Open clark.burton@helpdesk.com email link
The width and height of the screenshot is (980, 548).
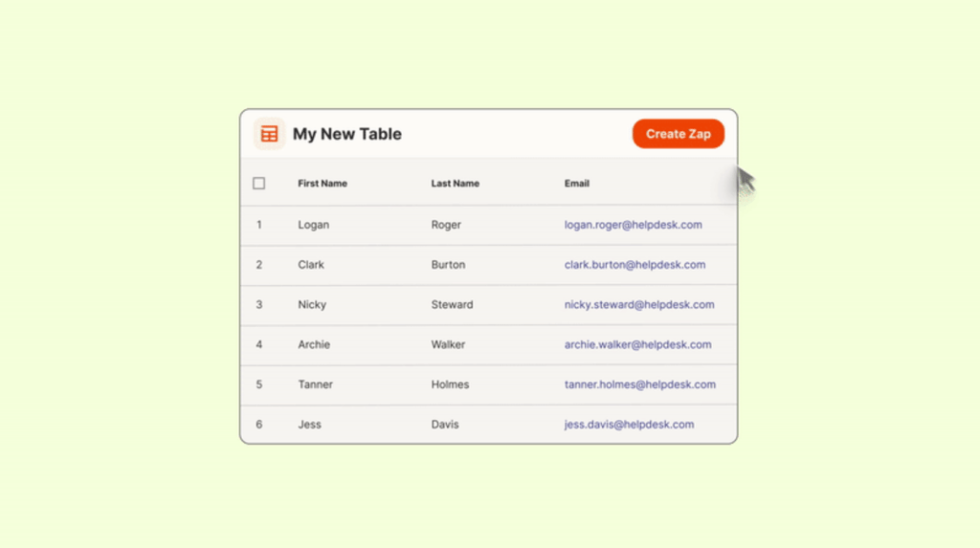635,265
